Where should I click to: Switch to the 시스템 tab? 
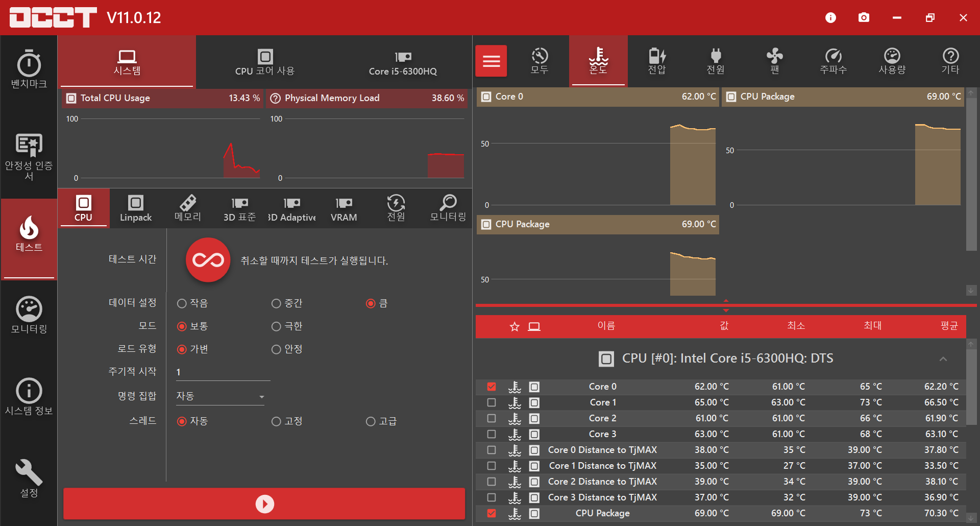pyautogui.click(x=127, y=62)
